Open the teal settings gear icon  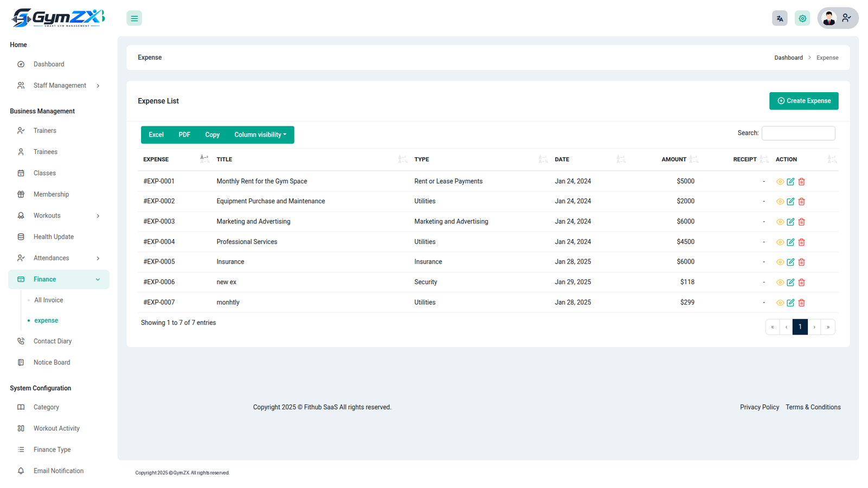click(802, 18)
